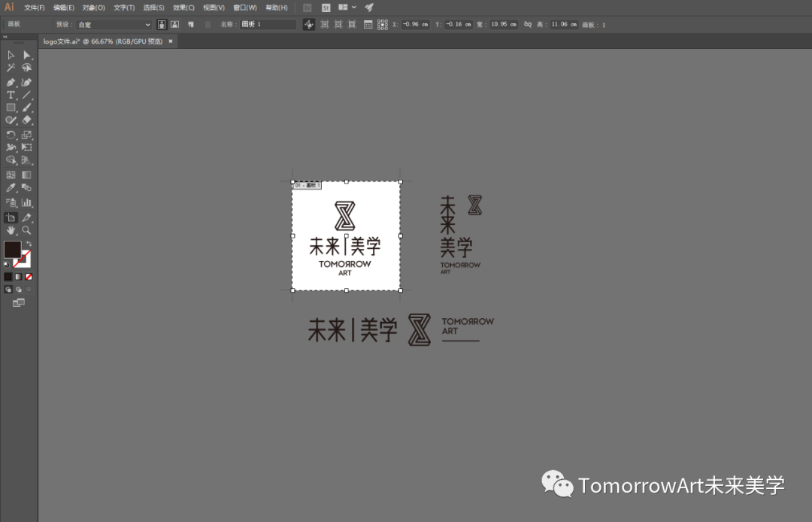
Task: Reset to default fill and stroke
Action: 7,264
